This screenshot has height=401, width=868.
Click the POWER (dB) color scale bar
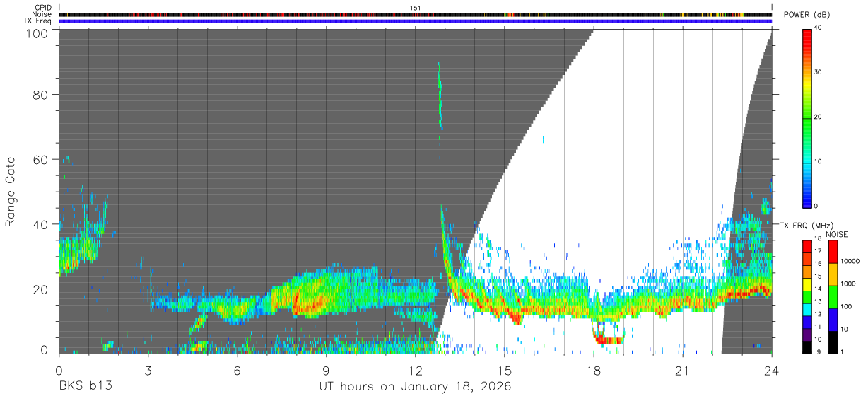coord(808,117)
